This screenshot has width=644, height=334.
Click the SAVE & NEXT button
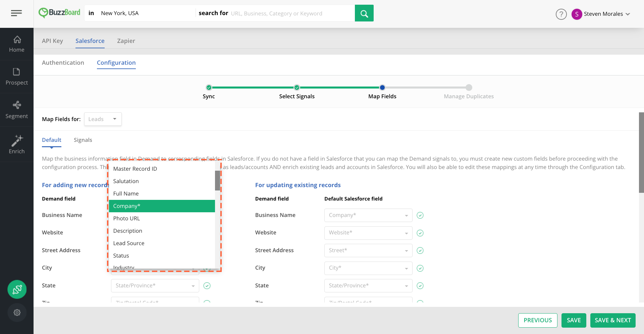click(x=613, y=320)
